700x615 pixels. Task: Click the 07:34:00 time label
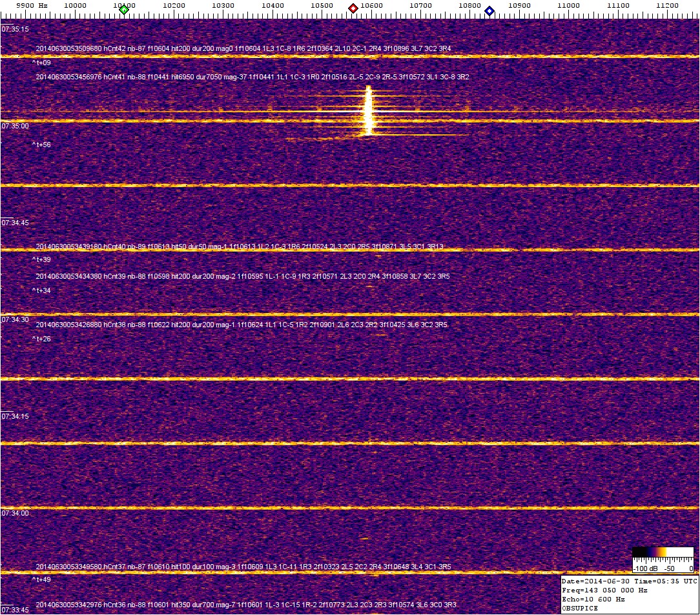click(15, 513)
